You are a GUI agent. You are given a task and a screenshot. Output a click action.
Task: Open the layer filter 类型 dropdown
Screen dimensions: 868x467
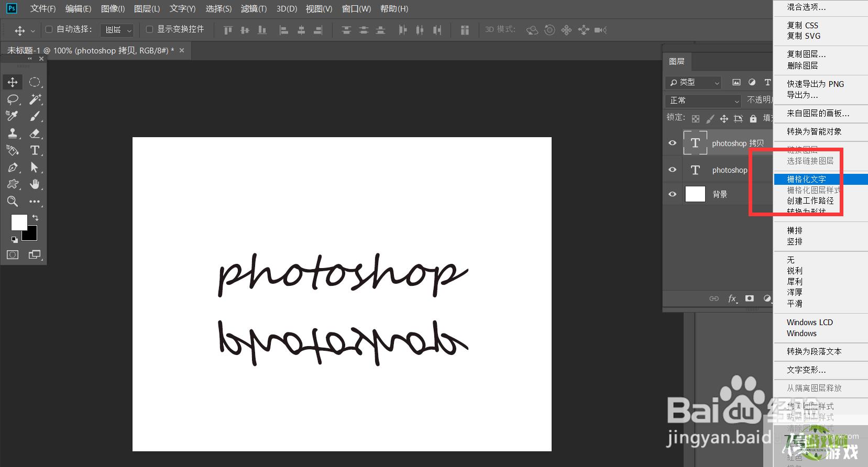pos(694,82)
